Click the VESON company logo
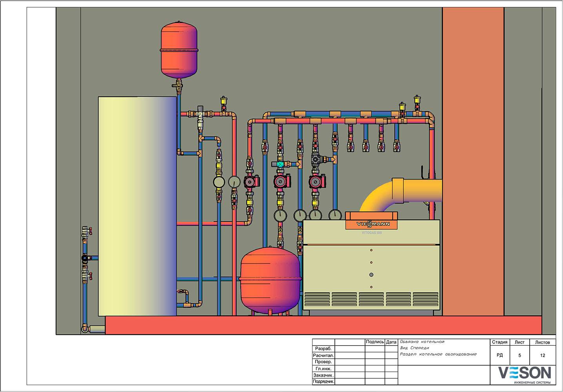 (x=525, y=374)
